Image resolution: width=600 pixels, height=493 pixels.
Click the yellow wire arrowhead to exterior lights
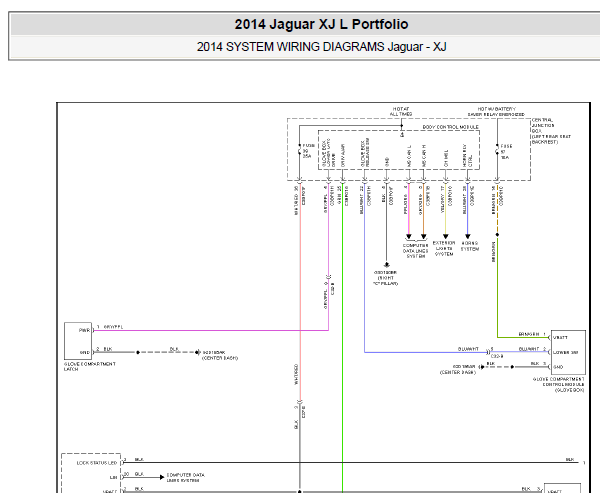coord(445,236)
